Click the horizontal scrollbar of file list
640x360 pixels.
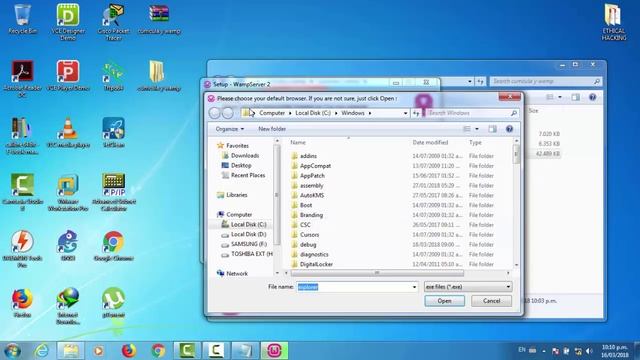click(x=377, y=273)
